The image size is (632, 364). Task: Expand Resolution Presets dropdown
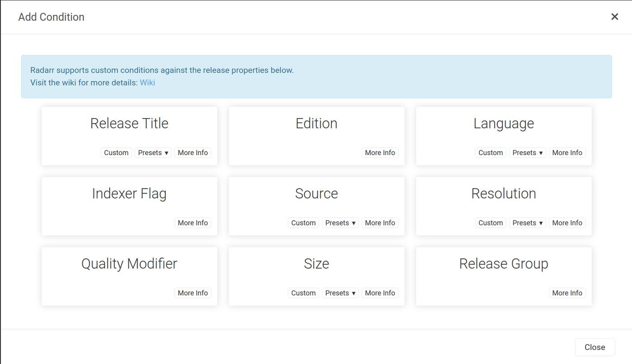[527, 223]
